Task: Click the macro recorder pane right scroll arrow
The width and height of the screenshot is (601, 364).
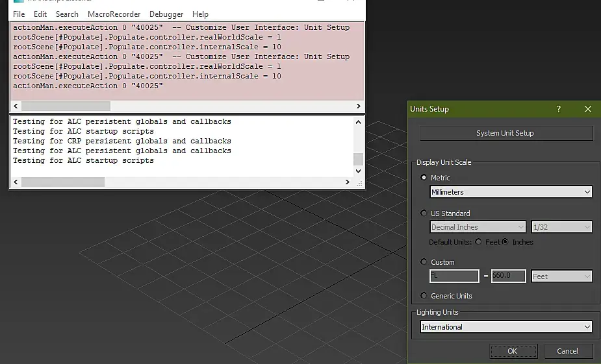Action: 359,106
